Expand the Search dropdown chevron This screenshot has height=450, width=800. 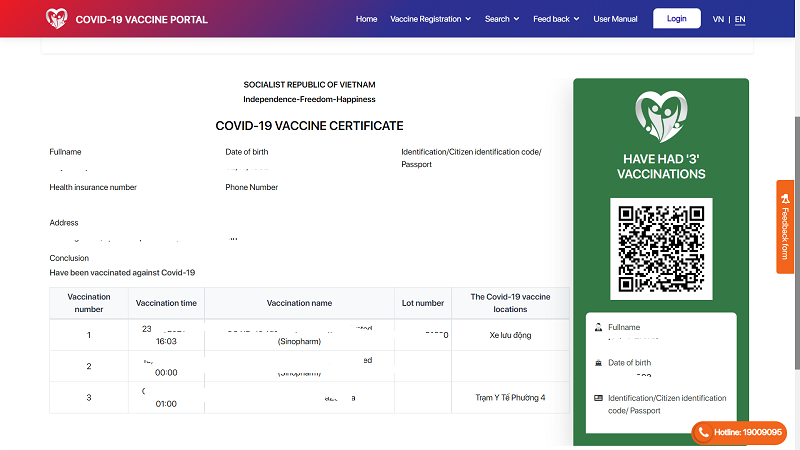coord(516,19)
